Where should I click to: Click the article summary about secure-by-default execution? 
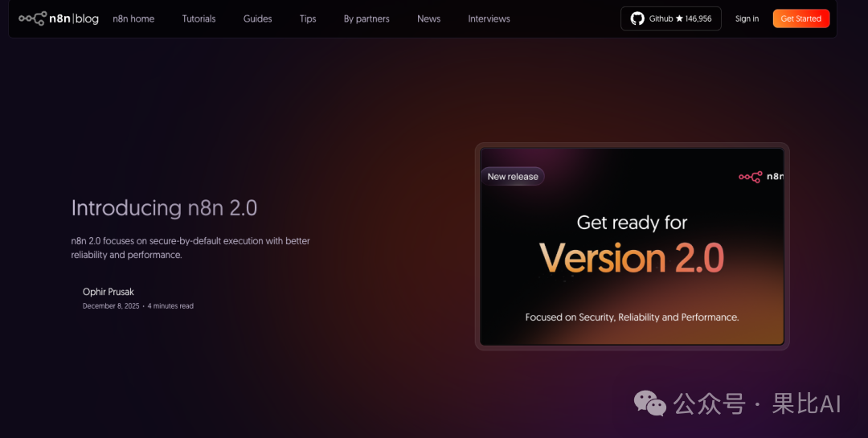(190, 248)
